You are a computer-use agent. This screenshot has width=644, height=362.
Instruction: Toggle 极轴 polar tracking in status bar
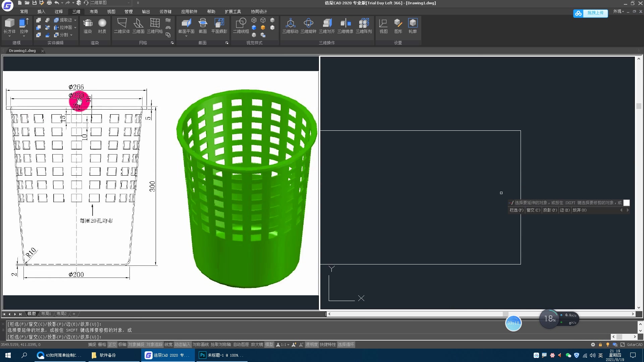coord(122,345)
